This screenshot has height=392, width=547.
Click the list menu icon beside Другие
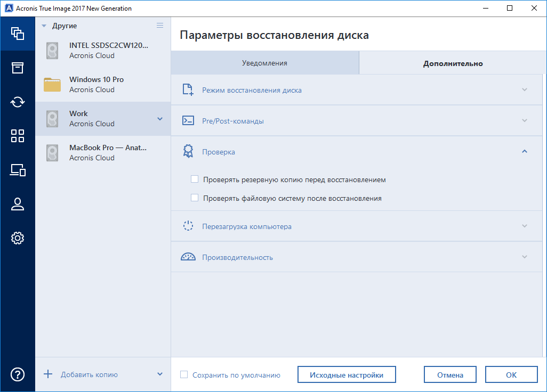(x=160, y=26)
